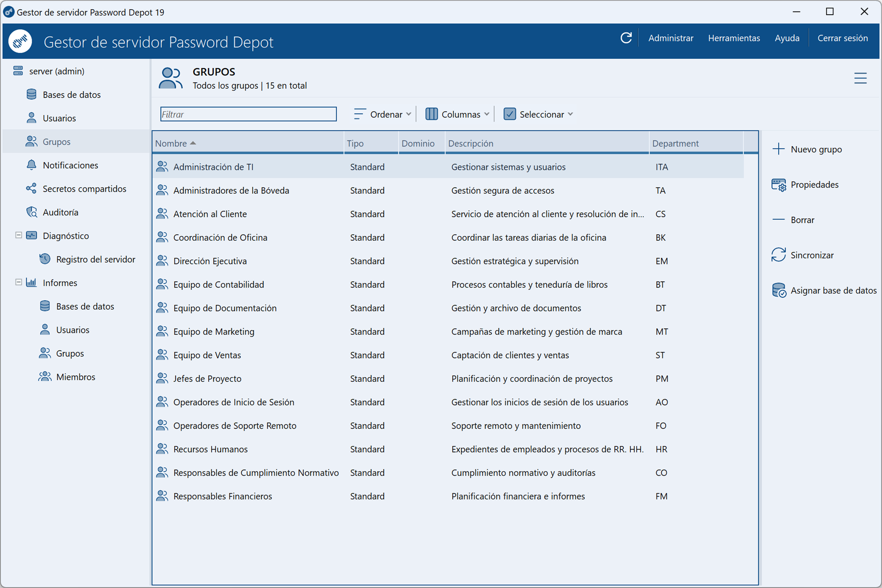Click the Propiedades button label
The height and width of the screenshot is (588, 882).
(x=814, y=185)
